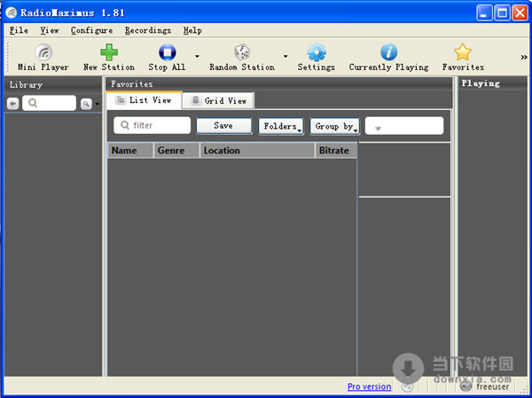Open the Pro version link
Viewport: 532px width, 398px height.
[369, 386]
